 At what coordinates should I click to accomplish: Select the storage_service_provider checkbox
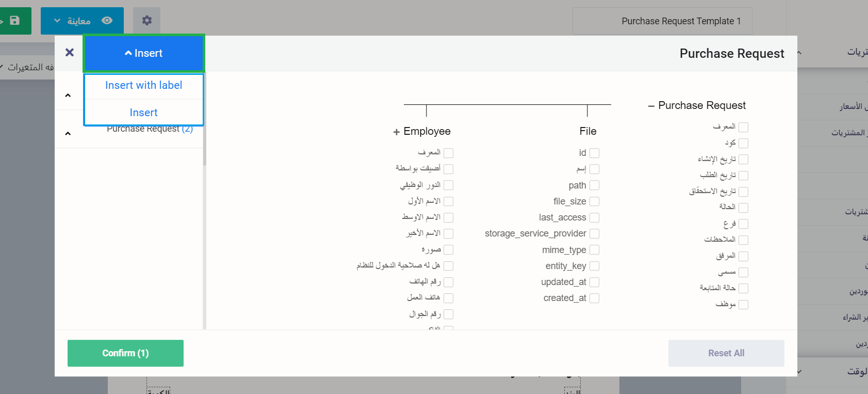click(594, 234)
